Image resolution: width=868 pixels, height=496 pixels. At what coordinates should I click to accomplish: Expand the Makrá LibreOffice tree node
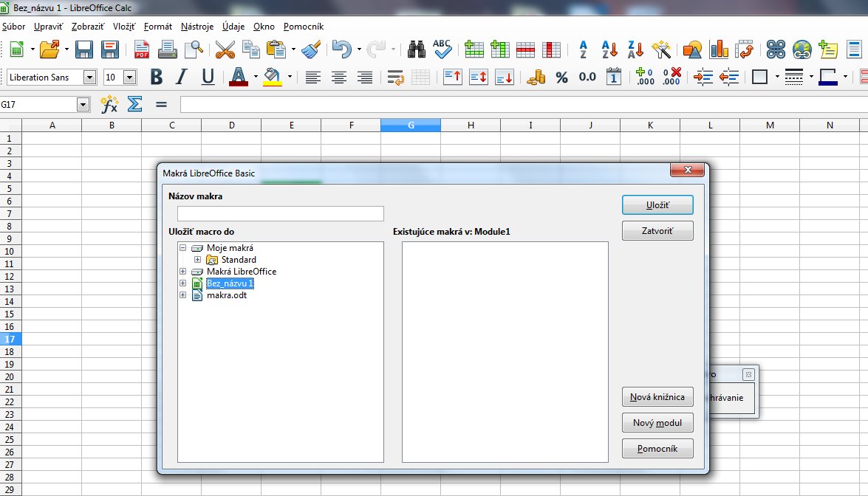click(182, 271)
